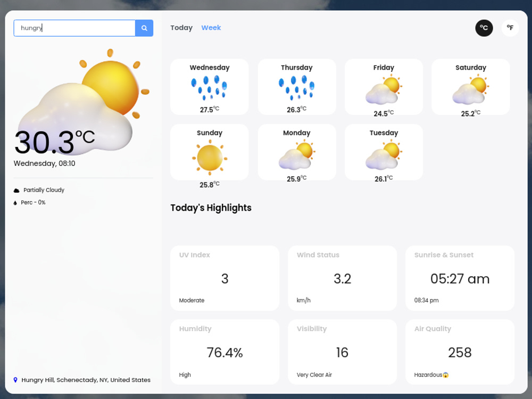This screenshot has height=399, width=532.
Task: Click the Tuesday 26.1°C temperature
Action: click(384, 179)
